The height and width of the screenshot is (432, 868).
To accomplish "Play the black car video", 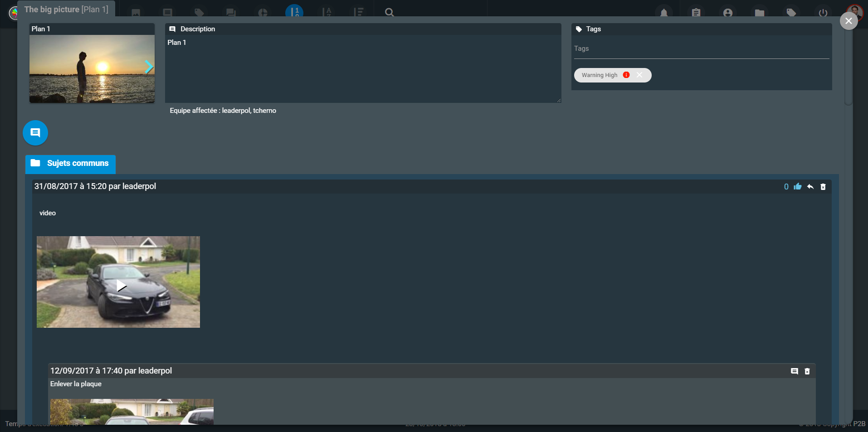I will (121, 286).
